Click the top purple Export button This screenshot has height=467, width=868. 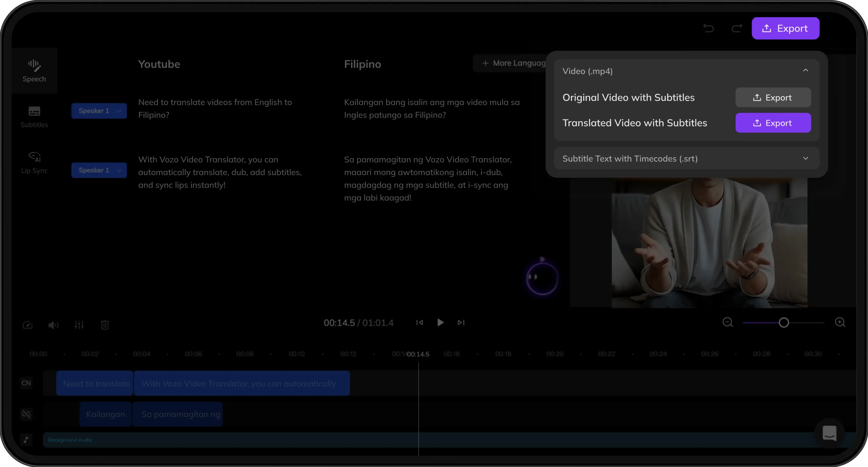785,28
